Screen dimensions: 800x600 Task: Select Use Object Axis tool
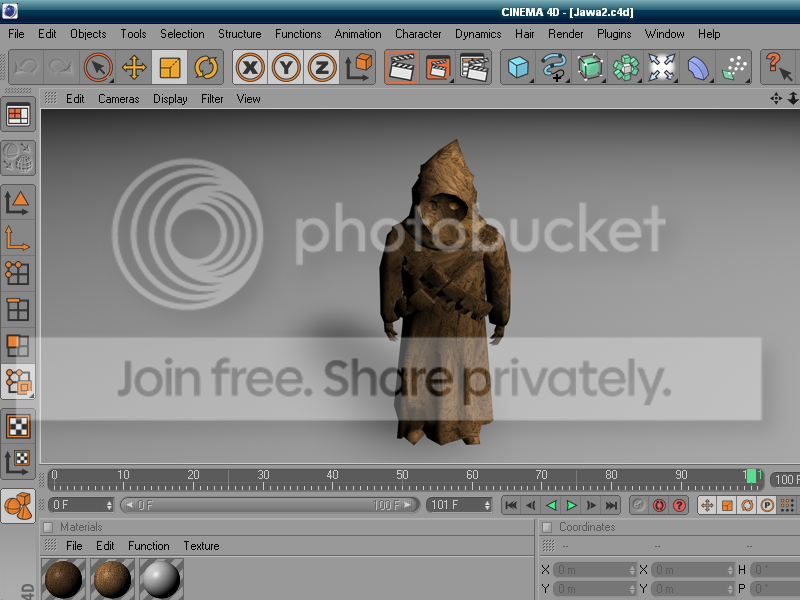point(18,238)
